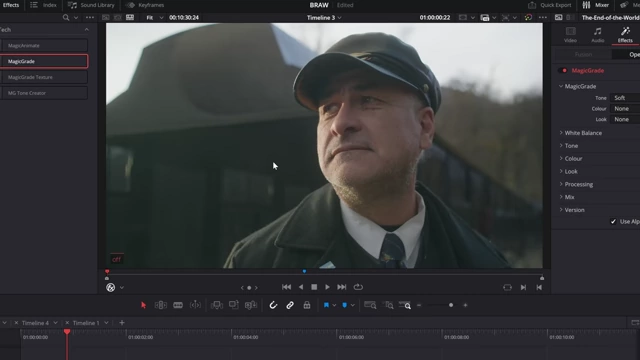
Task: Open the Tone dropdown set to Soft
Action: [625, 98]
